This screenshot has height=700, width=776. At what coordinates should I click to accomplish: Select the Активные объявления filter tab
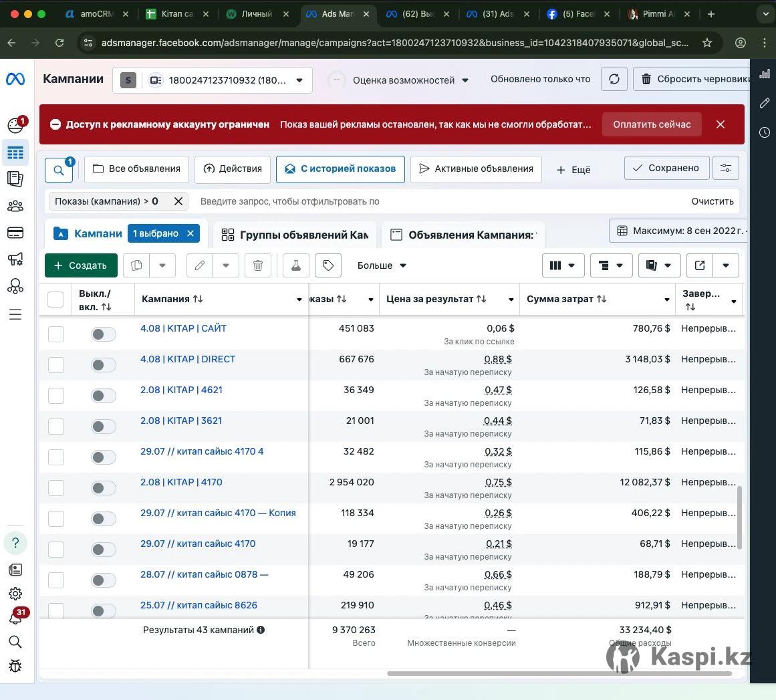476,169
